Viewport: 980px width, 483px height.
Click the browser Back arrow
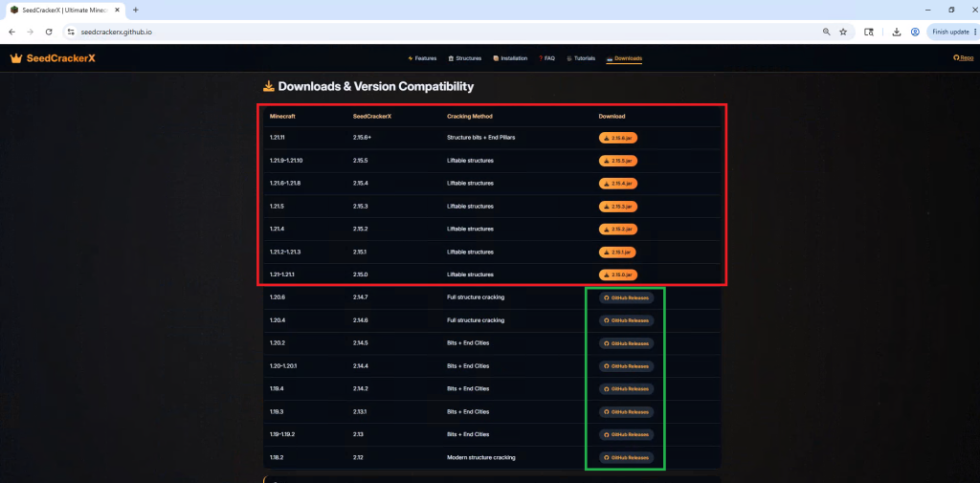[x=11, y=32]
